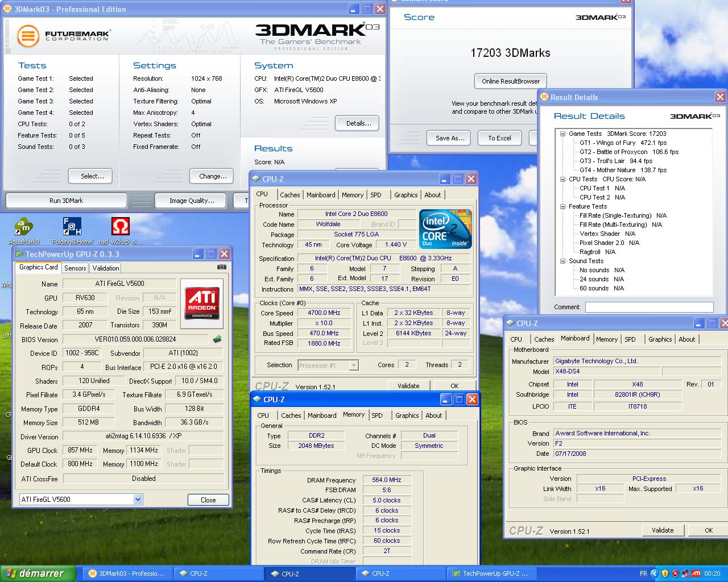Collapse the Feature Tests tree node
The height and width of the screenshot is (582, 728).
562,206
